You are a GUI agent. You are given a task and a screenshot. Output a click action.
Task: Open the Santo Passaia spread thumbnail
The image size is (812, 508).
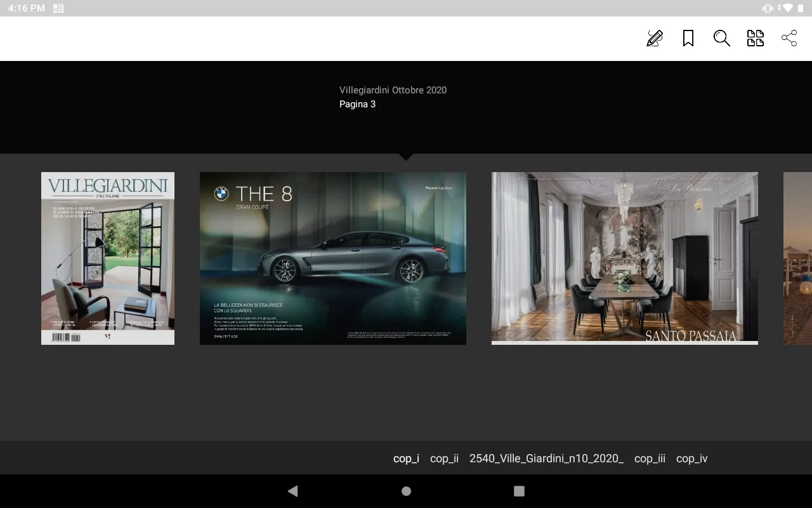coord(625,258)
